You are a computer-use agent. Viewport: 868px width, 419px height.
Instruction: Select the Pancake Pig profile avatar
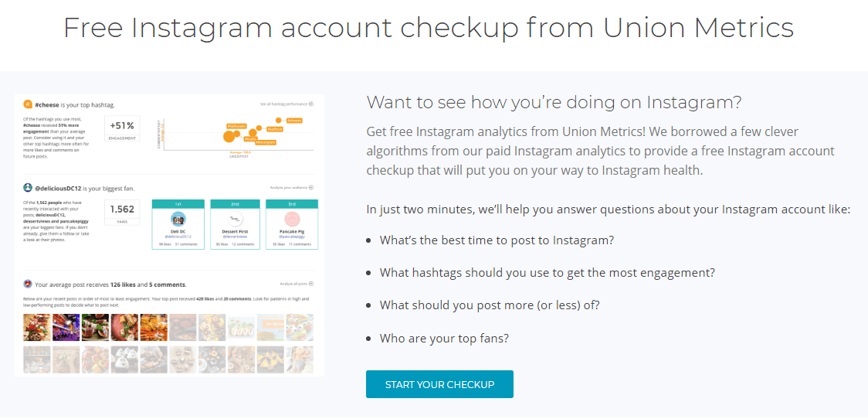[x=292, y=219]
